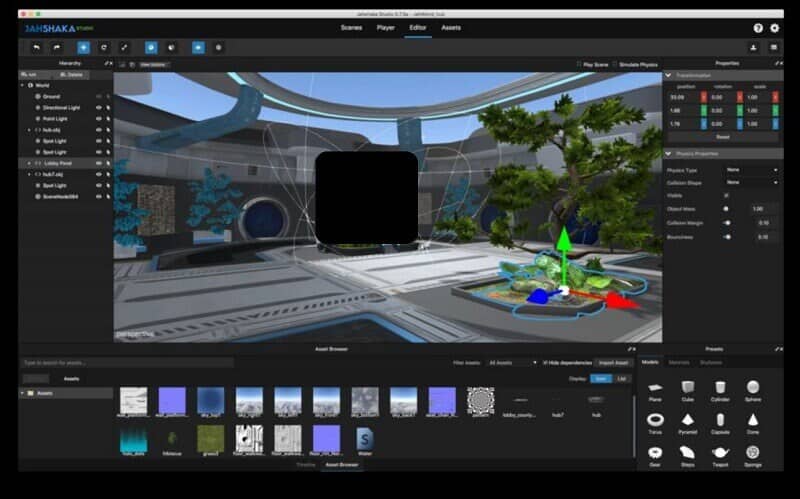Viewport: 800px width, 499px height.
Task: Click the undo arrow in the toolbar
Action: coord(36,47)
